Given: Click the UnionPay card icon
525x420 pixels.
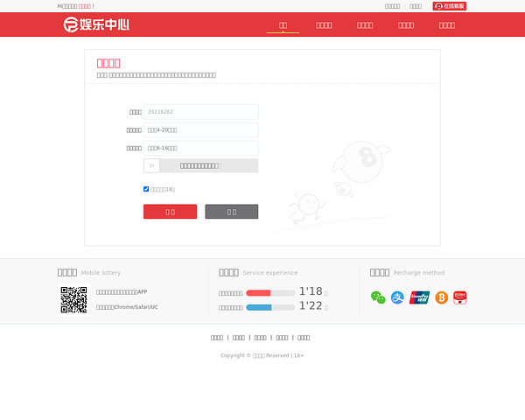Looking at the screenshot, I should 419,297.
